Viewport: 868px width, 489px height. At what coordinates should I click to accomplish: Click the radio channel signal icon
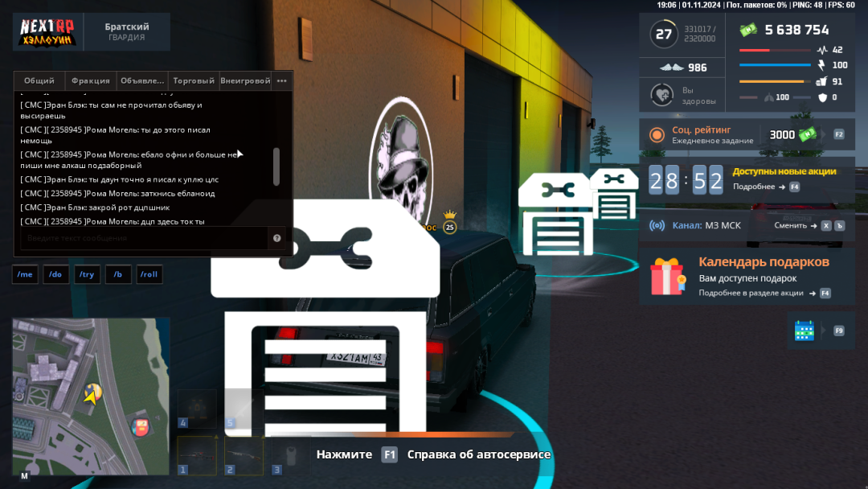(657, 226)
